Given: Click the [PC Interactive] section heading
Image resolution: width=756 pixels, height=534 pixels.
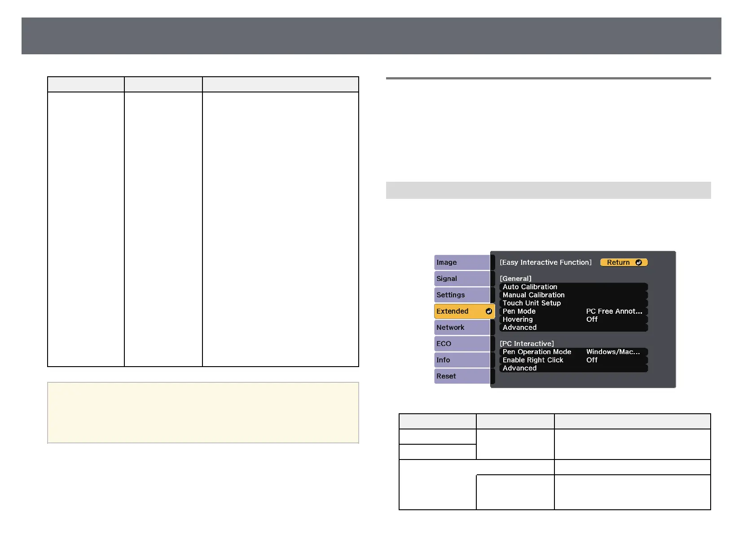Looking at the screenshot, I should pos(527,344).
